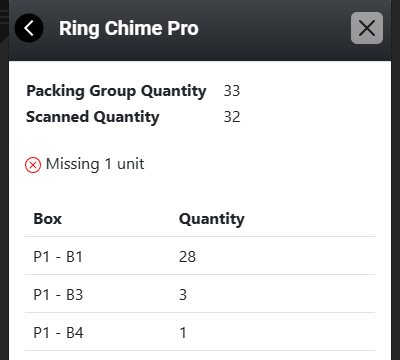Image resolution: width=400 pixels, height=360 pixels.
Task: Select the Ring Chime Pro title
Action: tap(129, 28)
